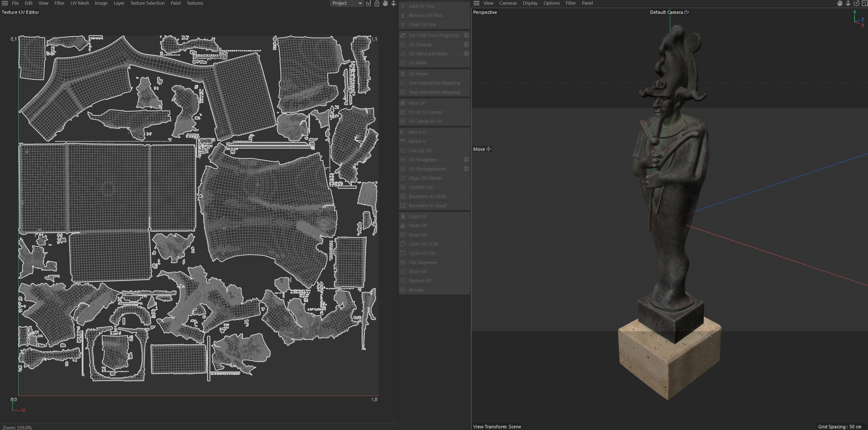
Task: Click the UV editor histogram bars icon
Action: (369, 3)
